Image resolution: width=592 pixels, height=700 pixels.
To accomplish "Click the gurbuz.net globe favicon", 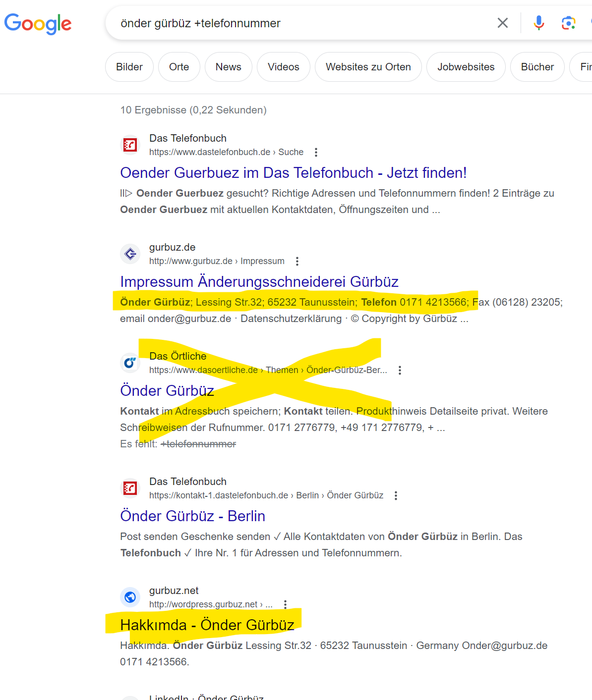I will 130,597.
